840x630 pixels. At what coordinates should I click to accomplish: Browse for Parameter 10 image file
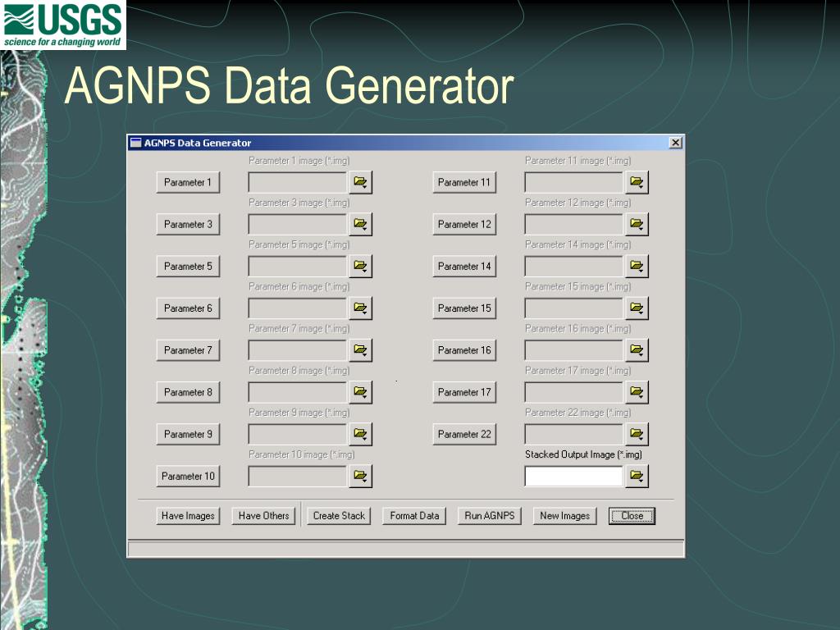(x=361, y=476)
